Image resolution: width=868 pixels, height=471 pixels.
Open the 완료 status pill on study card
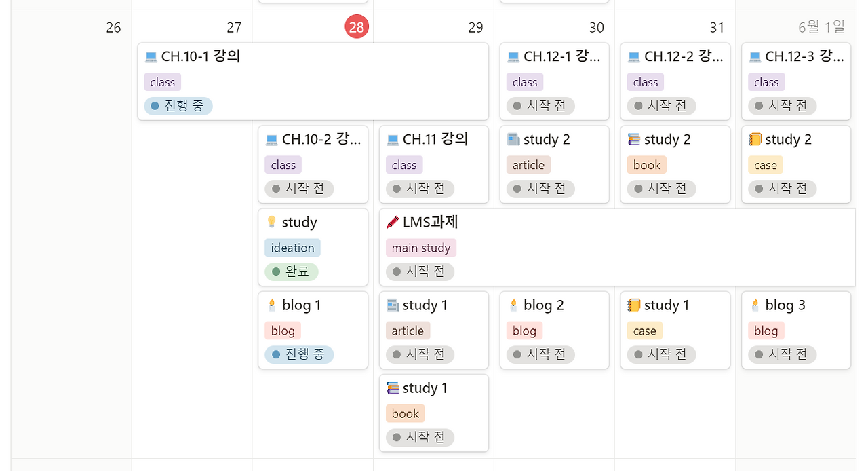[291, 271]
